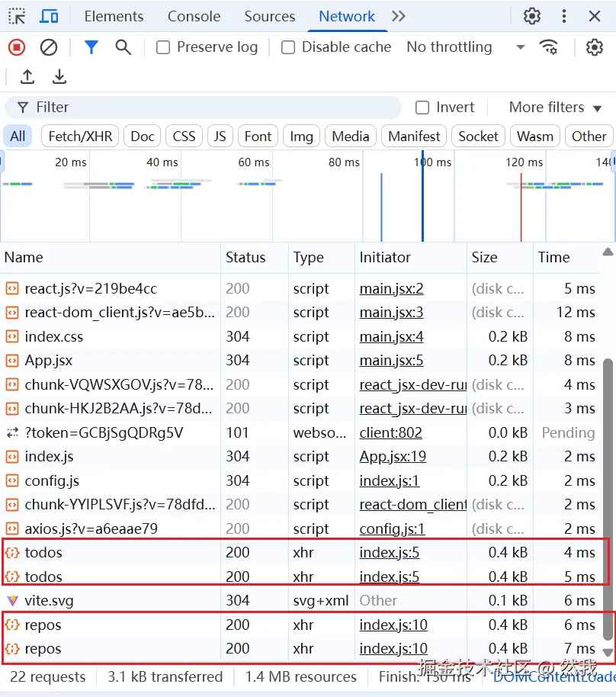The height and width of the screenshot is (697, 616).
Task: Filter by Font requests
Action: (x=258, y=136)
